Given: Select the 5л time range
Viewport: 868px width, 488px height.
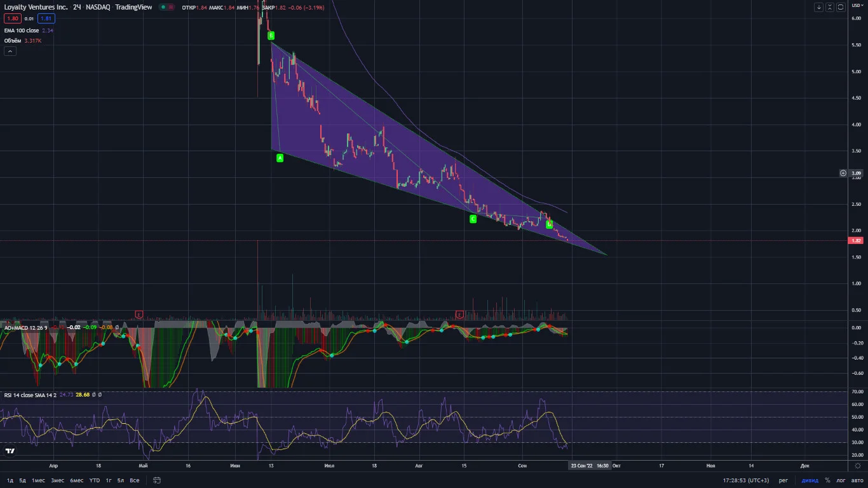Looking at the screenshot, I should coord(121,480).
